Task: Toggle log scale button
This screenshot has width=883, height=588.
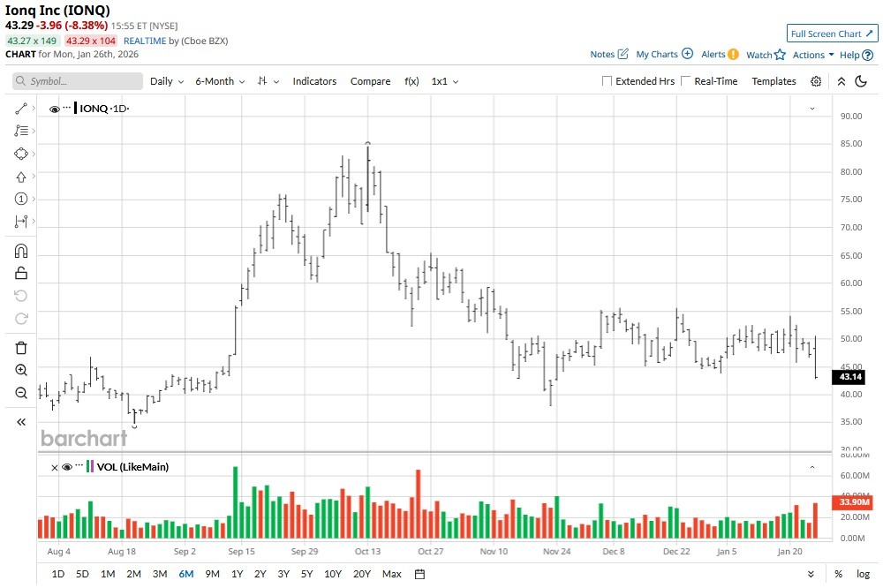Action: [863, 574]
